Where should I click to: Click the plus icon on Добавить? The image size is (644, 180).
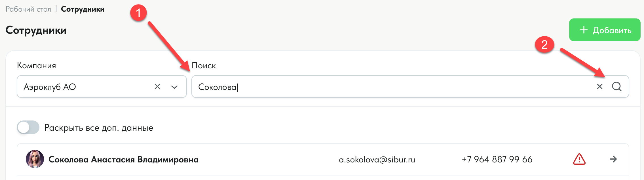click(584, 30)
